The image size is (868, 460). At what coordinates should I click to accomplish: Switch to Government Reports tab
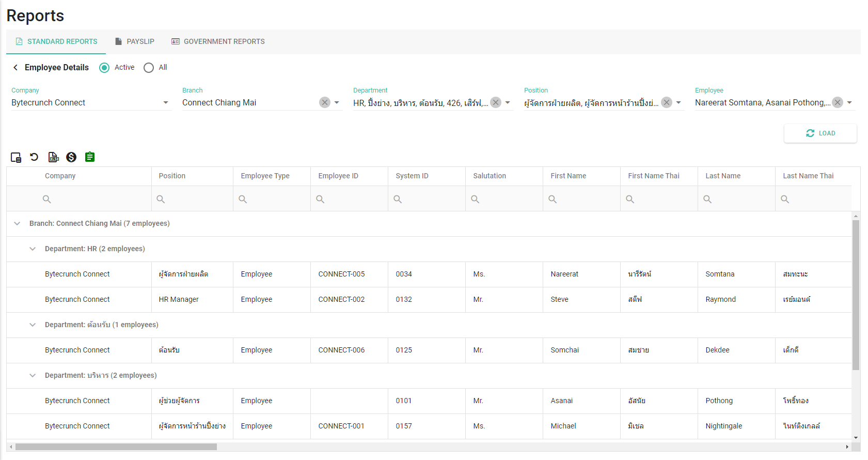[218, 41]
